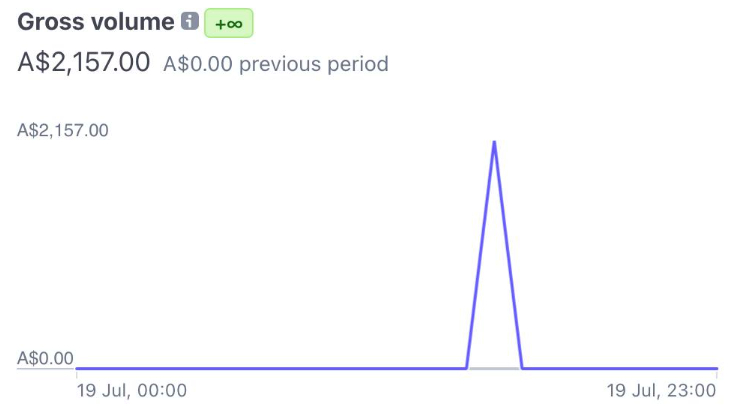
Task: Click the 19 Jul, 00:00 axis label
Action: coord(132,391)
